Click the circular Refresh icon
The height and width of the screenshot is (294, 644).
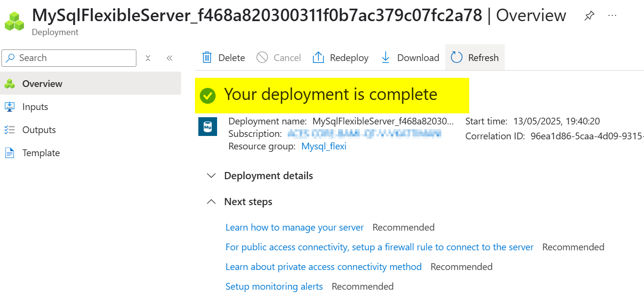coord(456,58)
